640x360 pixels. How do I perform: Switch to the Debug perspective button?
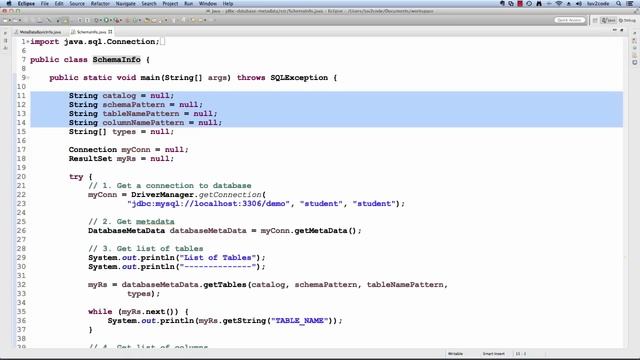627,20
